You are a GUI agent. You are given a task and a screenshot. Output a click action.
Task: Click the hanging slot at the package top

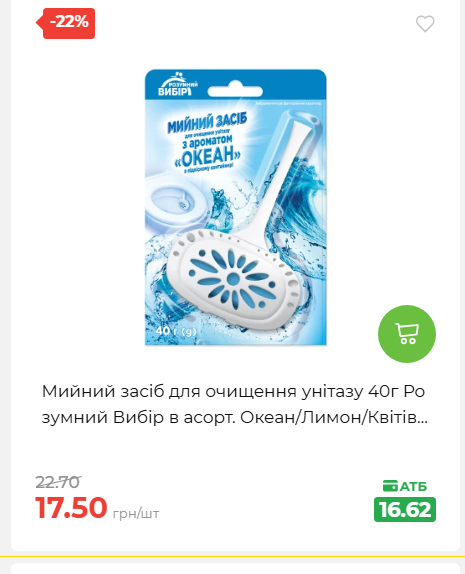235,91
